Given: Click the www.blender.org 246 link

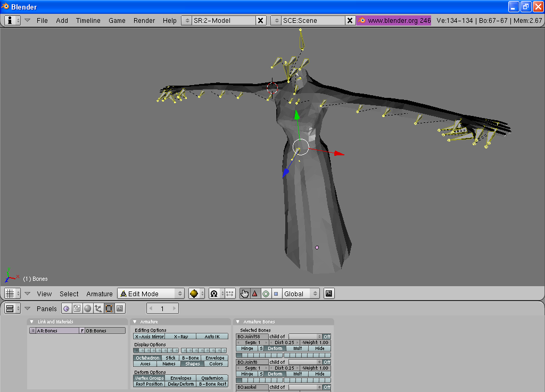Looking at the screenshot, I should [393, 20].
